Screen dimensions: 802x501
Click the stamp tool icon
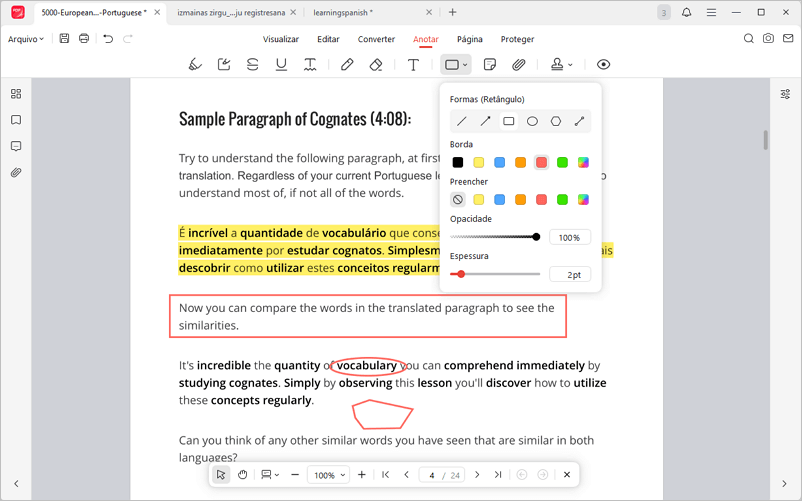pos(556,64)
